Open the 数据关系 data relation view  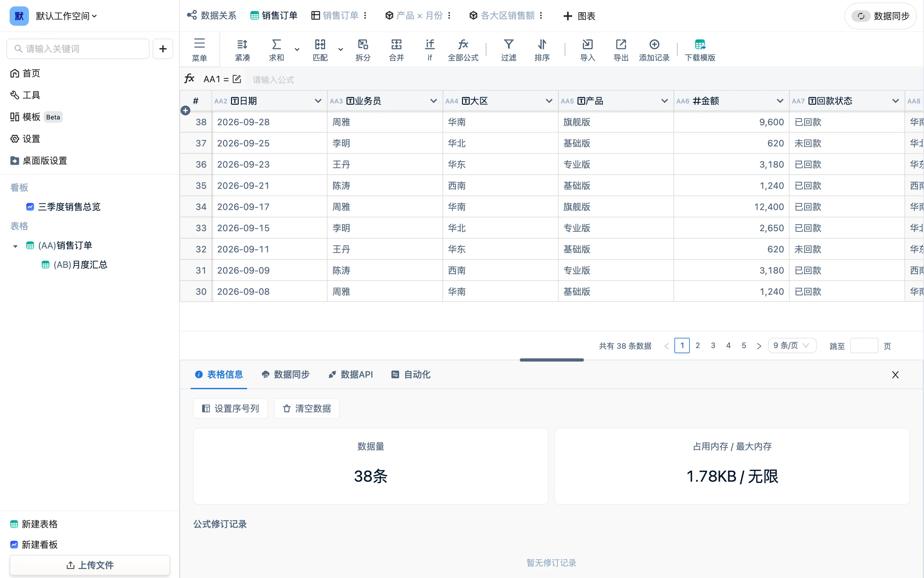coord(211,15)
